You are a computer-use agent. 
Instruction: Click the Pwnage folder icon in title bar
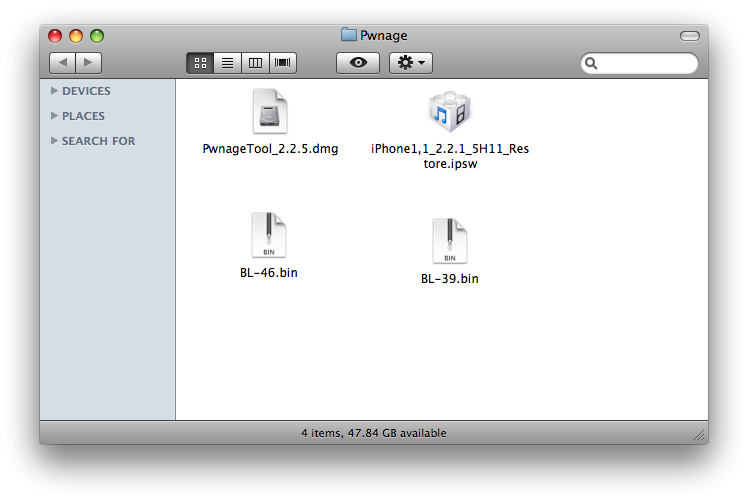(x=348, y=35)
